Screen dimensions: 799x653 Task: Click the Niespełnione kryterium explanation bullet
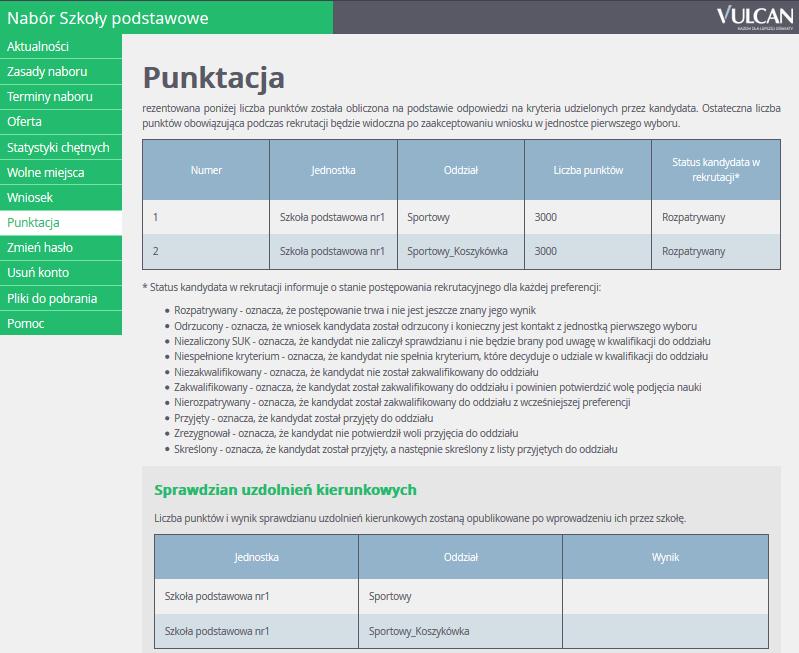[x=441, y=356]
